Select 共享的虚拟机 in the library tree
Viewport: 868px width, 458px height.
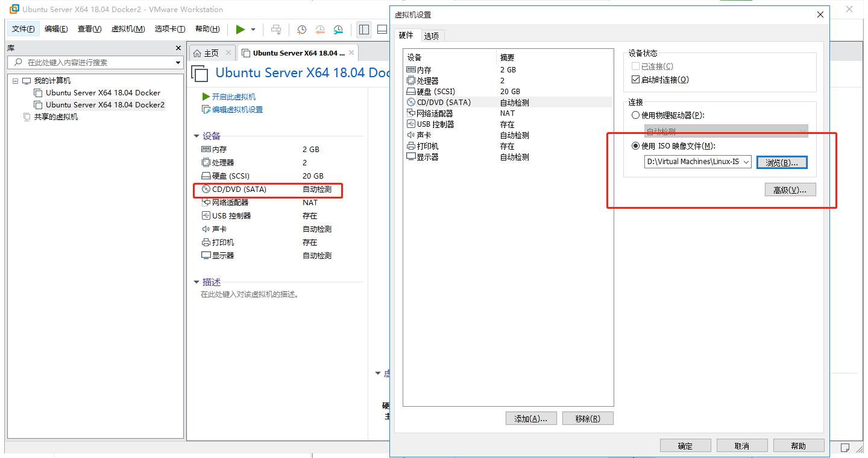pos(56,117)
